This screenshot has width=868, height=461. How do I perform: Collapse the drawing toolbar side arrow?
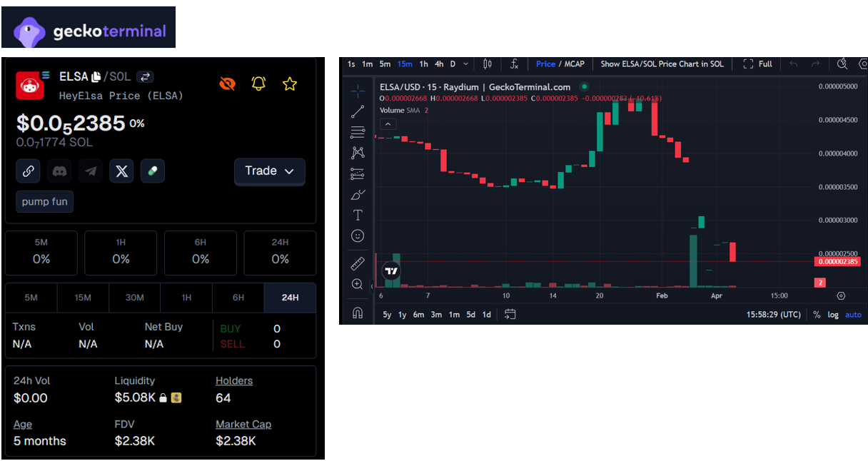coord(371,286)
